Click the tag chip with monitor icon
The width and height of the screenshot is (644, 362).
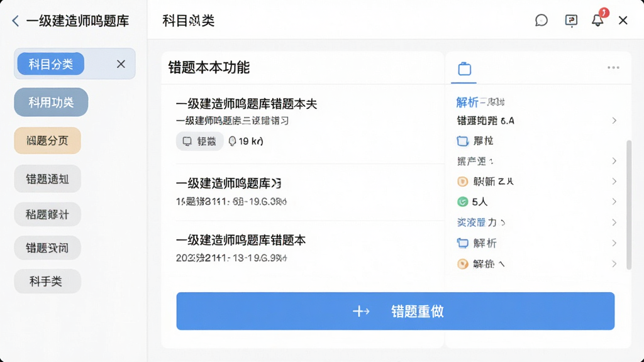(x=199, y=141)
